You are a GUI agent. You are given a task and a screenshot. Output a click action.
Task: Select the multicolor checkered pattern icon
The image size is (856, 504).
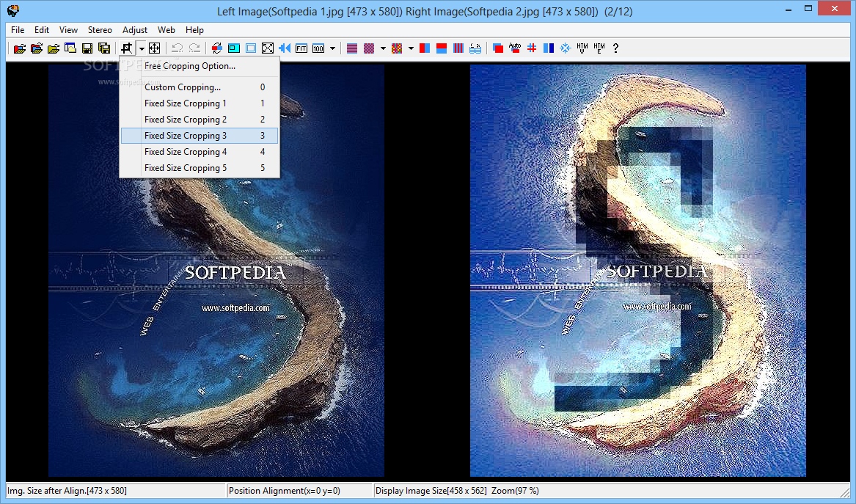tap(397, 48)
